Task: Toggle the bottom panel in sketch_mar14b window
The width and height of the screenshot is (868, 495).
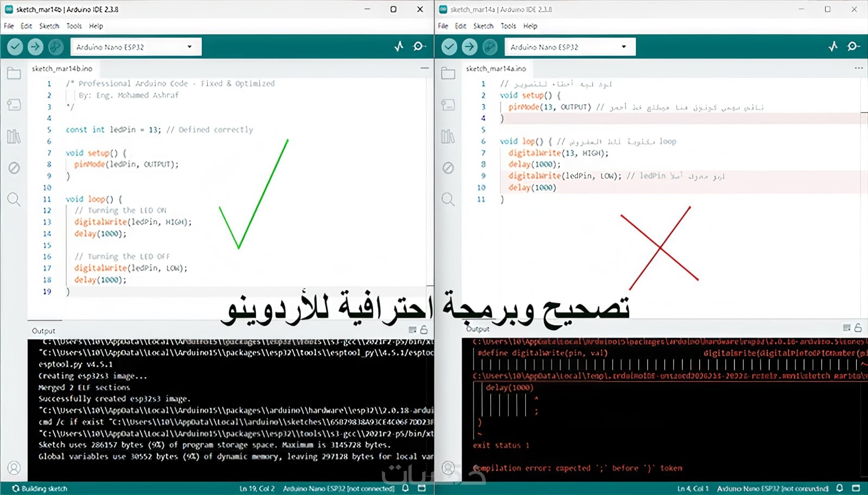Action: click(x=423, y=488)
